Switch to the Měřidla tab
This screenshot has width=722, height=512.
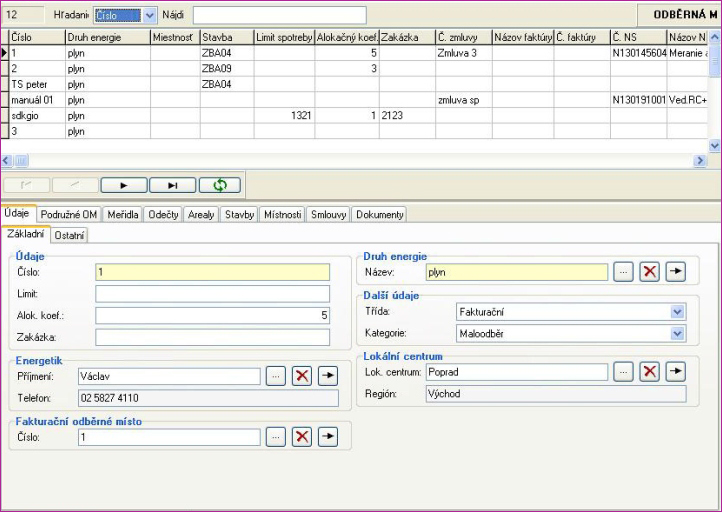(123, 215)
